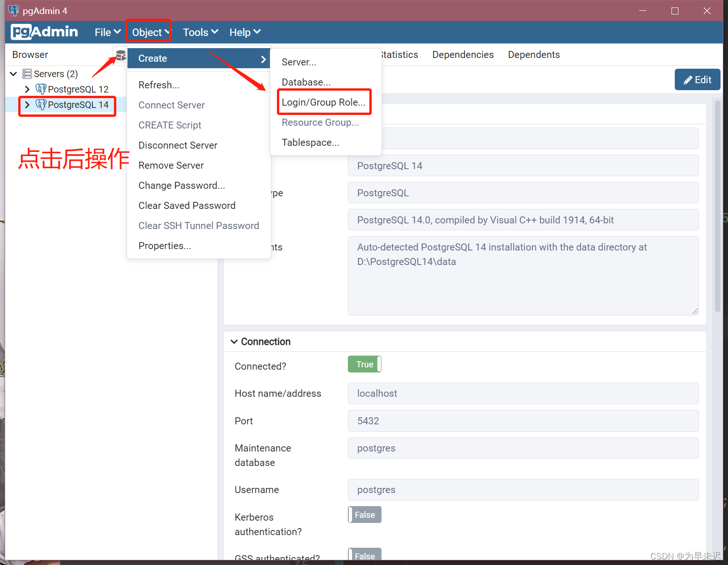Switch to the Dependents tab

coord(534,55)
